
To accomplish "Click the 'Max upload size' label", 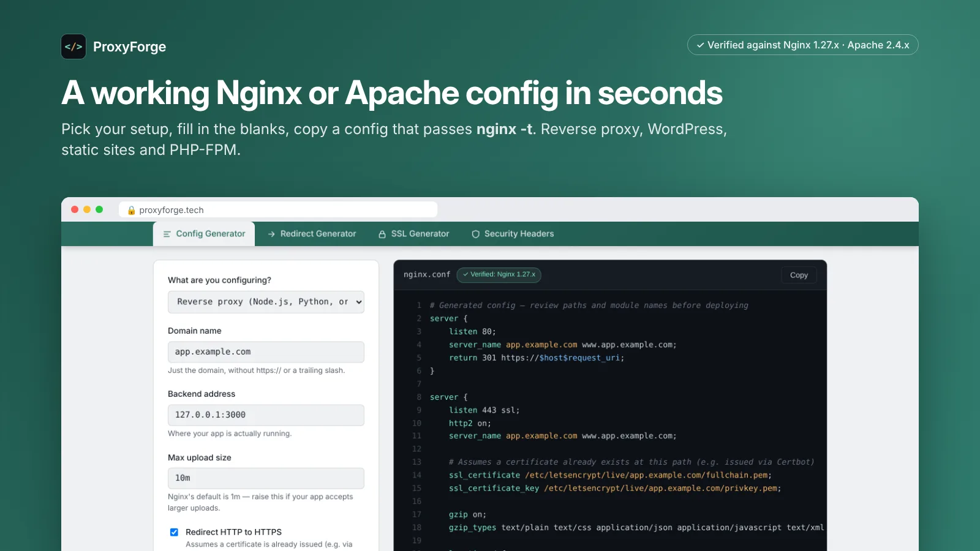I will (200, 457).
